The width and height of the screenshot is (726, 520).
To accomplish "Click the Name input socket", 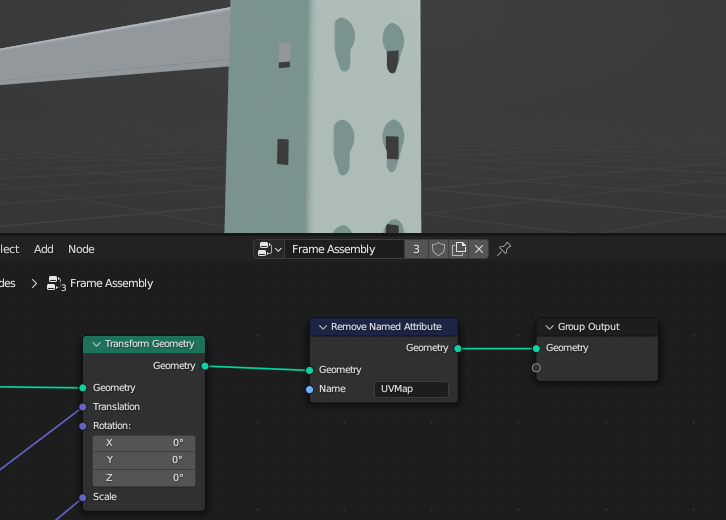I will (x=309, y=389).
